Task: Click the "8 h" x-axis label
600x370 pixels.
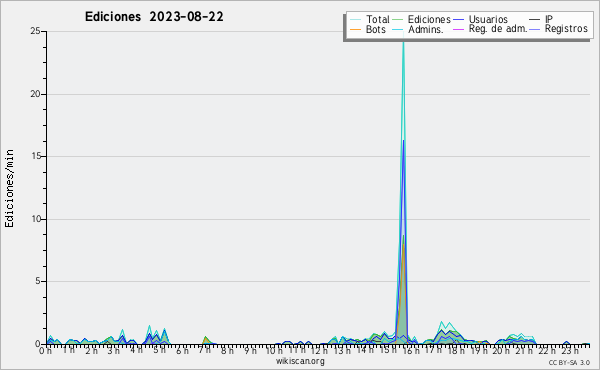Action: pos(227,351)
